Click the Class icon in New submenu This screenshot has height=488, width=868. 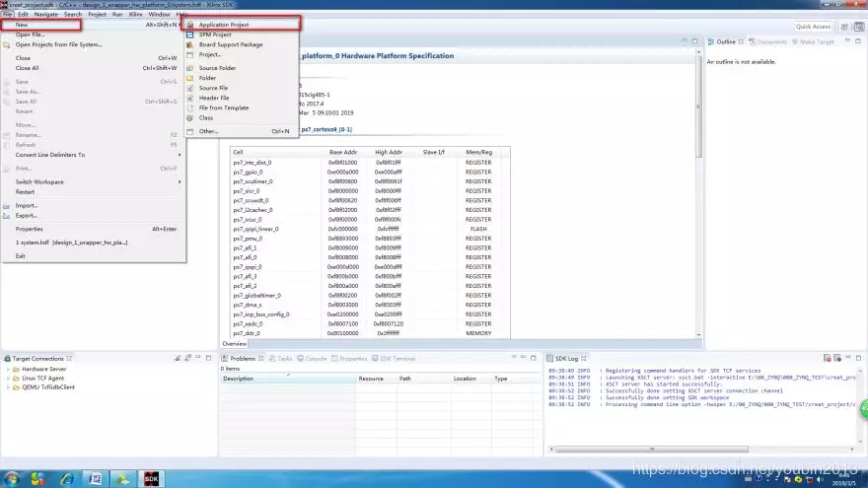coord(189,117)
